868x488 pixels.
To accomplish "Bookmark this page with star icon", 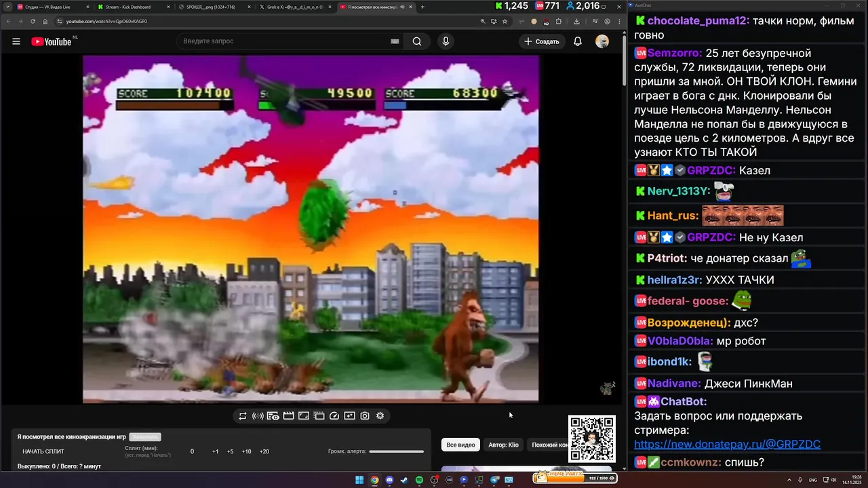I will pyautogui.click(x=505, y=21).
